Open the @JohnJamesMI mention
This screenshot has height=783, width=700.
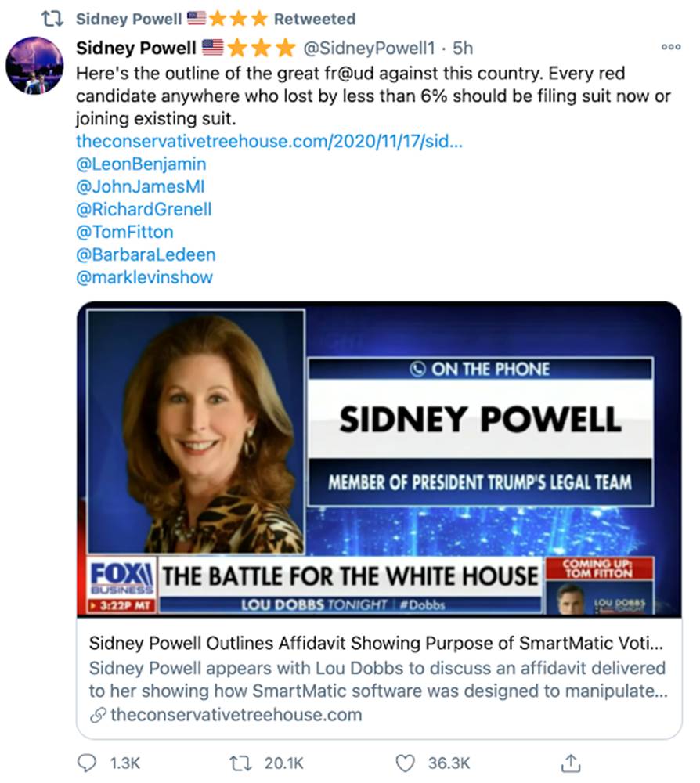[x=140, y=186]
